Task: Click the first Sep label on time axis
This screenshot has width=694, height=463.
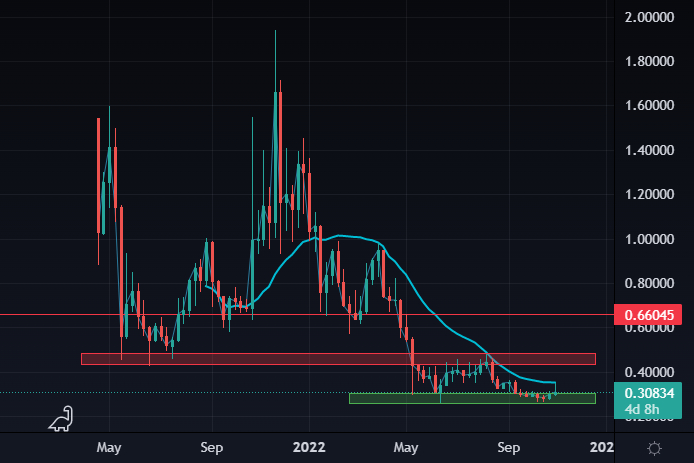Action: (212, 448)
